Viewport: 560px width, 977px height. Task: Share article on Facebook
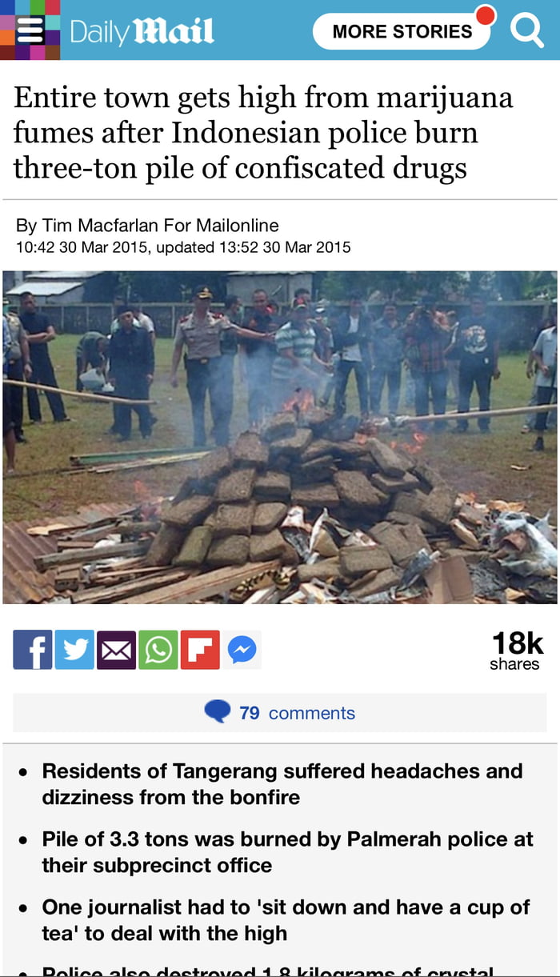click(x=33, y=650)
